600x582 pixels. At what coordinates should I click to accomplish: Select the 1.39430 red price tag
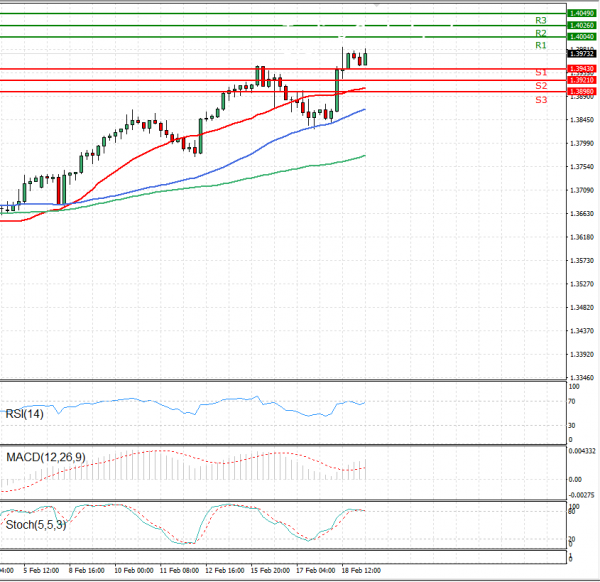pyautogui.click(x=582, y=69)
